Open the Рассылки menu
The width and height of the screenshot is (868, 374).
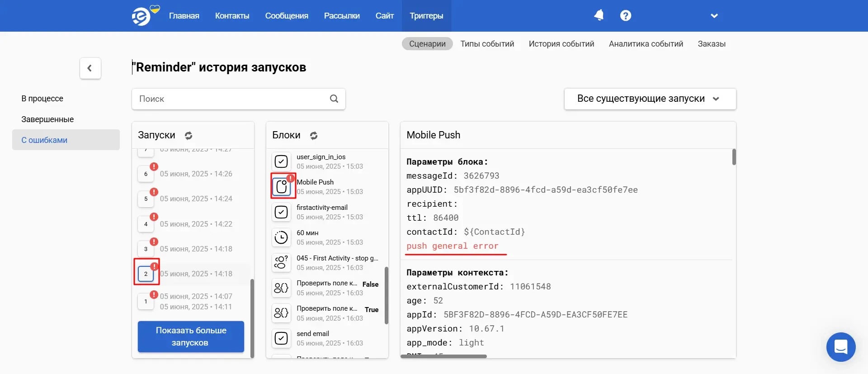(342, 16)
